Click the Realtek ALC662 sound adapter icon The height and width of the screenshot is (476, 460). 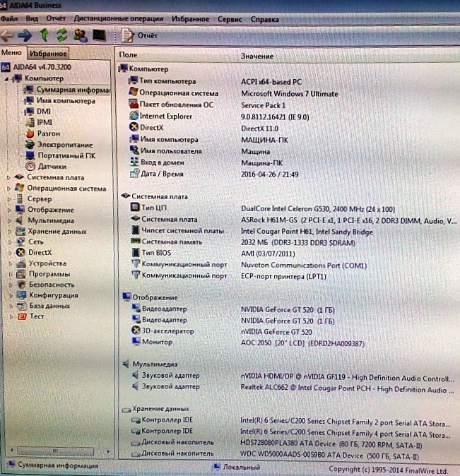point(136,386)
